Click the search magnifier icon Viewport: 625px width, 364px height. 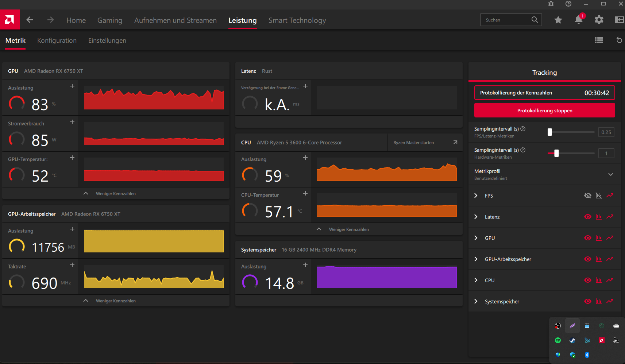pyautogui.click(x=535, y=20)
